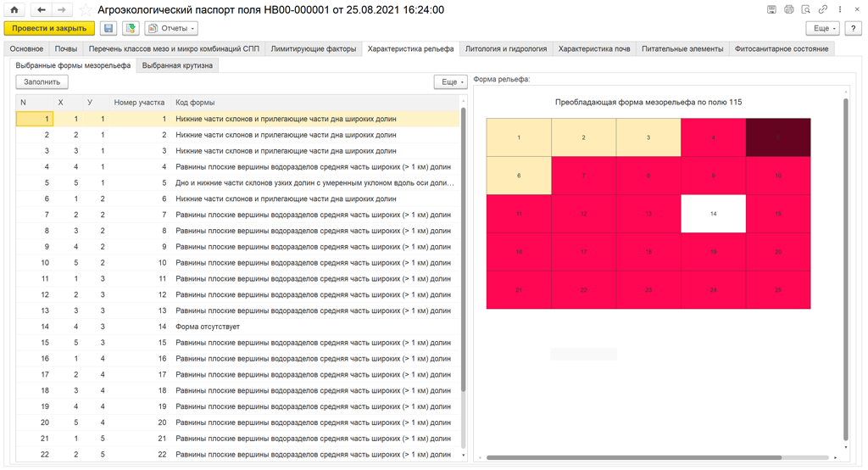Click the preview icon in title bar
This screenshot has height=470, width=868.
pyautogui.click(x=805, y=9)
